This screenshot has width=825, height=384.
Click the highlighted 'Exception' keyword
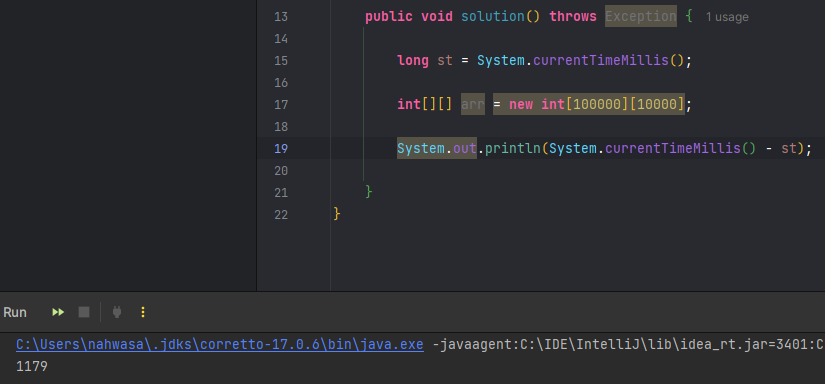641,16
